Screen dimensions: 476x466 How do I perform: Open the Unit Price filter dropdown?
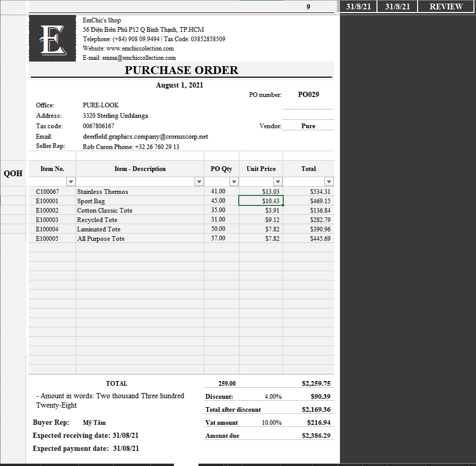278,181
